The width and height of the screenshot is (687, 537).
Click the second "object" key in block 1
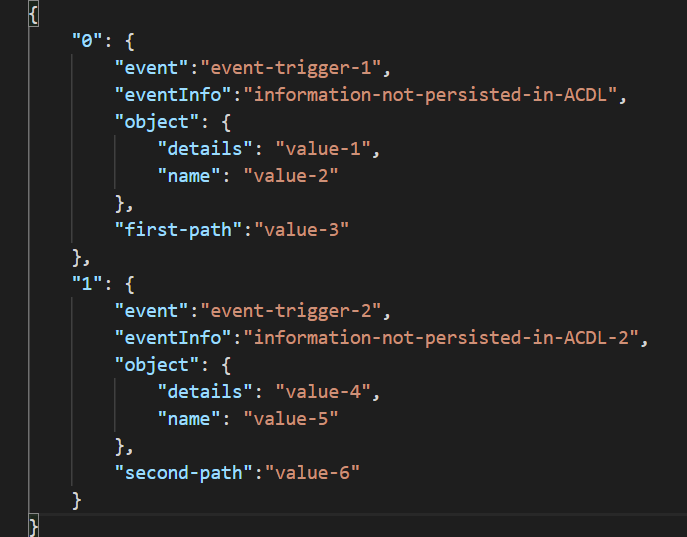(156, 365)
